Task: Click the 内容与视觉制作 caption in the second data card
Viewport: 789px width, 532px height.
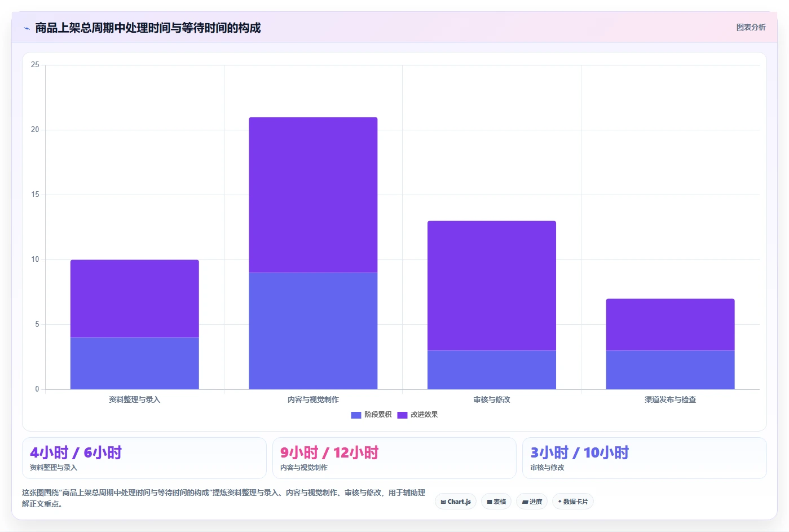Action: tap(304, 468)
